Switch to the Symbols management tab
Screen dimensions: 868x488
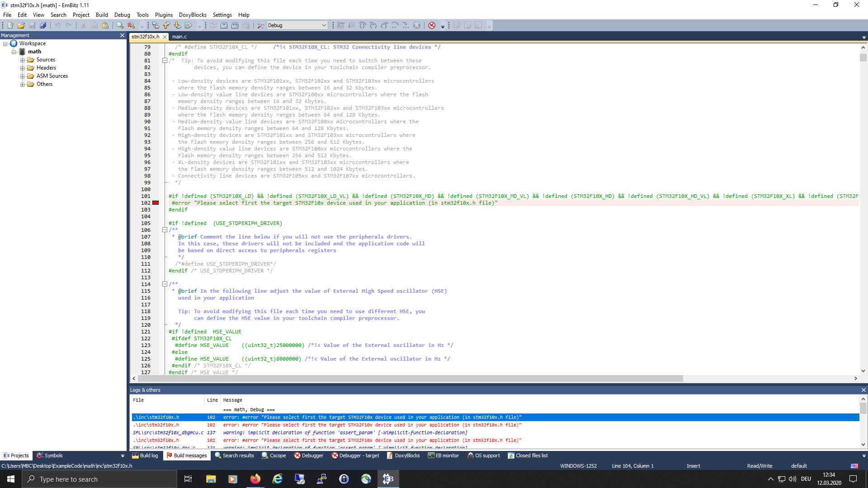[x=50, y=455]
